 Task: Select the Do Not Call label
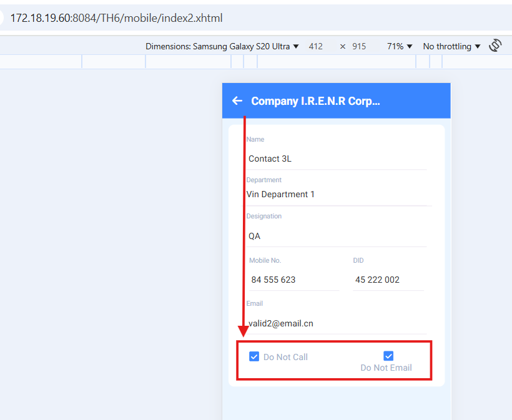[285, 357]
